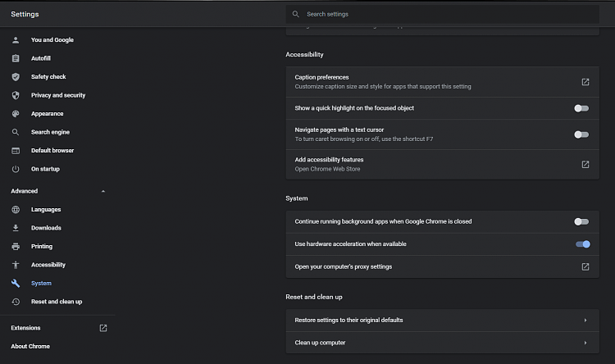Click the Appearance palette icon
The height and width of the screenshot is (364, 615).
pos(15,114)
